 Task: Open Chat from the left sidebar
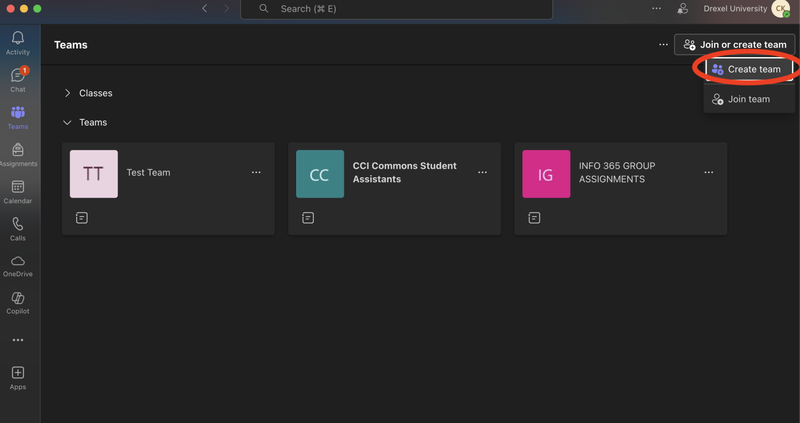point(18,80)
